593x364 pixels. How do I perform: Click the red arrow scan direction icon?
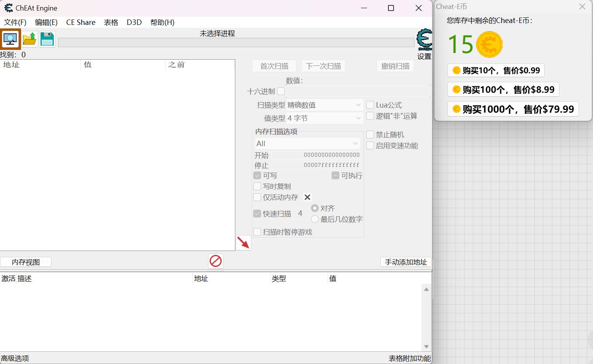point(244,242)
